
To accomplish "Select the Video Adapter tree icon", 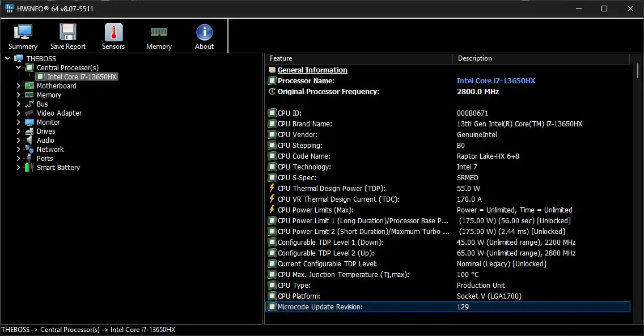I will pyautogui.click(x=29, y=113).
